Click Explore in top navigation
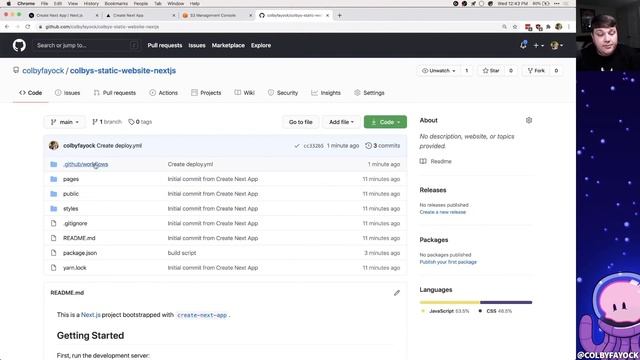 pyautogui.click(x=261, y=45)
